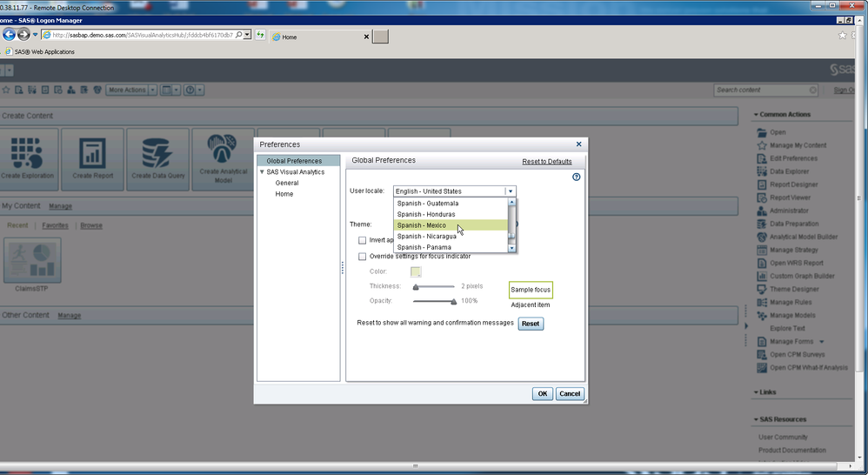Open the ClaimsSTP report thumbnail

pos(32,260)
